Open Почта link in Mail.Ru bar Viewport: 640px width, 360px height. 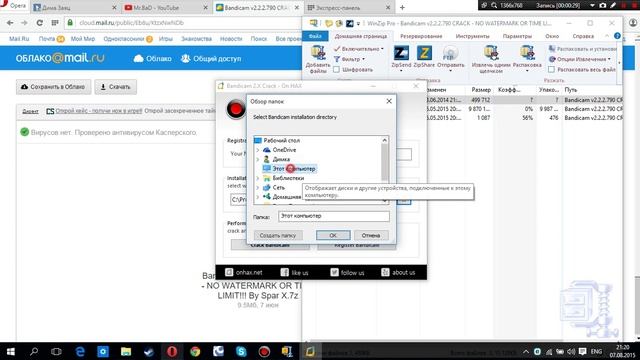click(47, 39)
